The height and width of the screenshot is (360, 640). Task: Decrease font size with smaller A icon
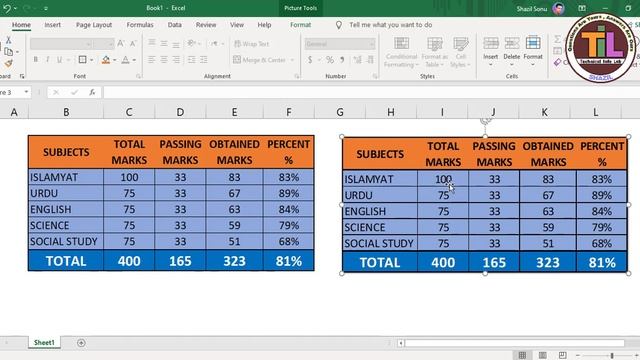133,44
